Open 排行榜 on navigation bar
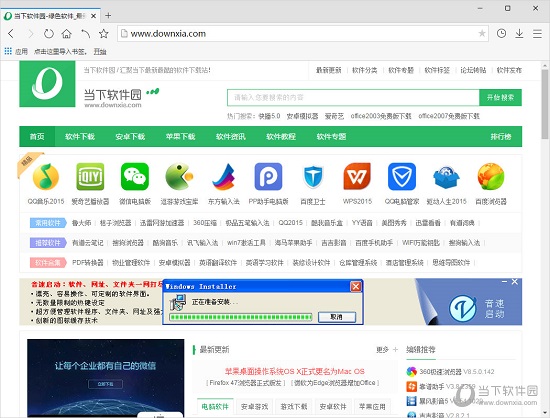The width and height of the screenshot is (550, 418). click(501, 137)
